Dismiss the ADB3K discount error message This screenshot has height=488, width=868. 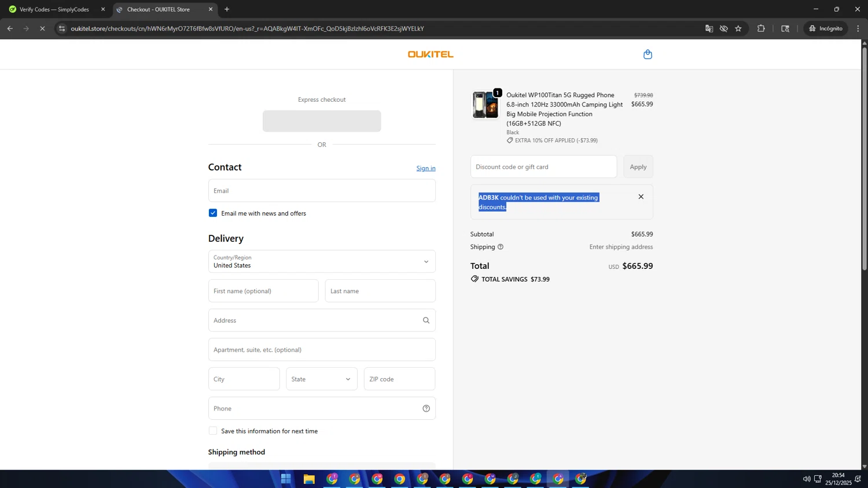point(641,197)
